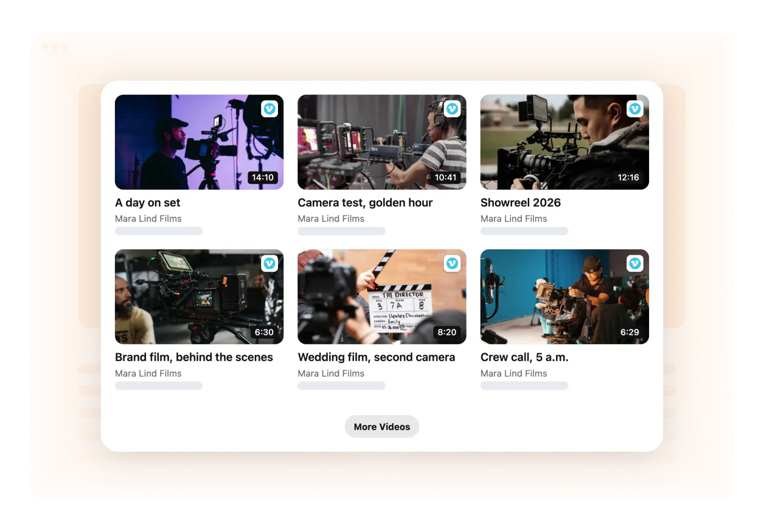Open the 'Crew call, 5 a.m.' title
Screen dimensions: 764x532
(x=524, y=358)
